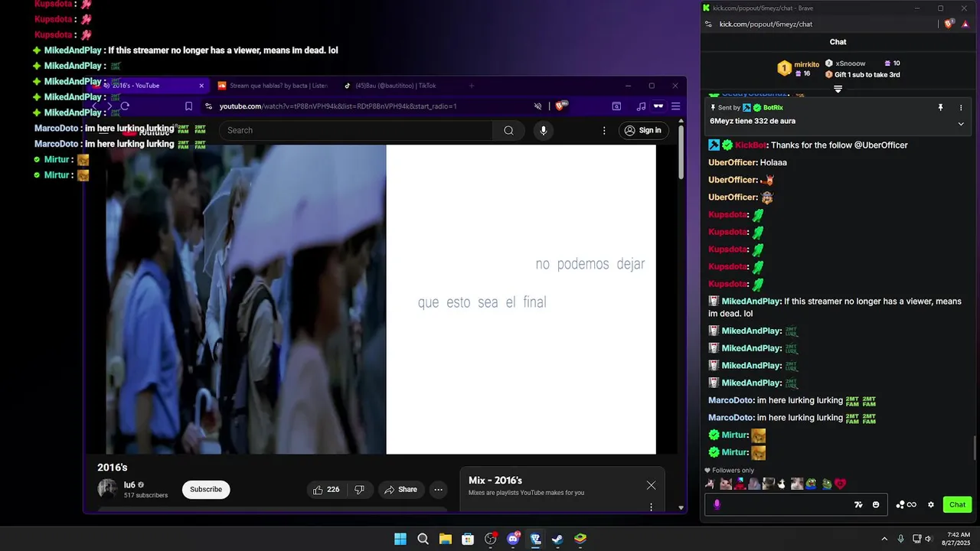
Task: Bookmark the YouTube page
Action: 188,106
